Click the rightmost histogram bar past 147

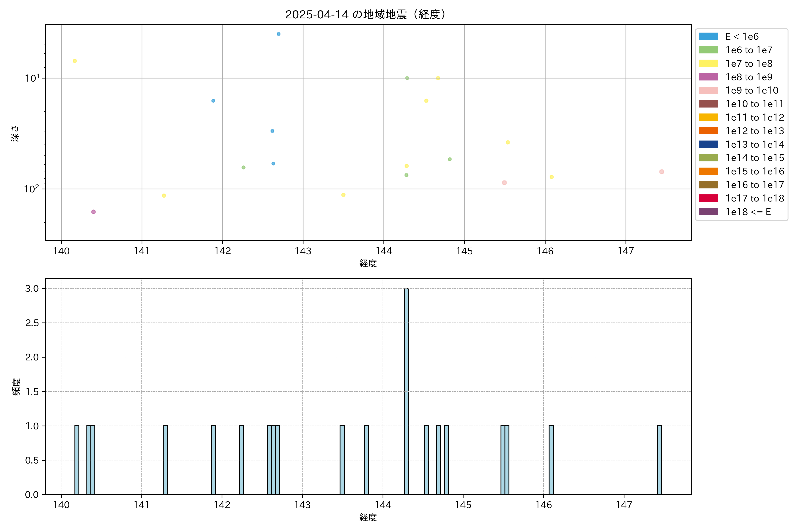(659, 460)
